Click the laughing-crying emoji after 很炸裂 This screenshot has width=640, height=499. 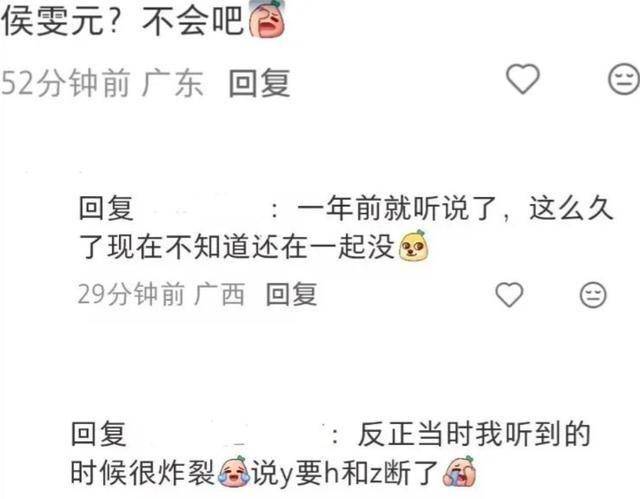click(233, 472)
